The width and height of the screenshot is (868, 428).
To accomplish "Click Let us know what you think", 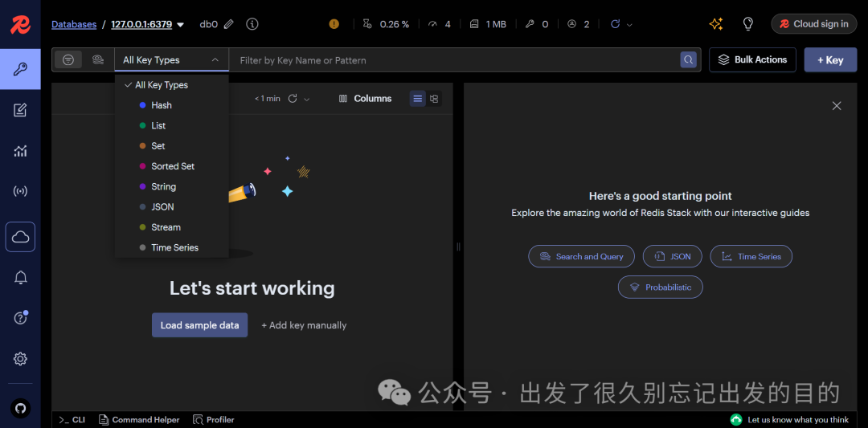I will click(797, 420).
